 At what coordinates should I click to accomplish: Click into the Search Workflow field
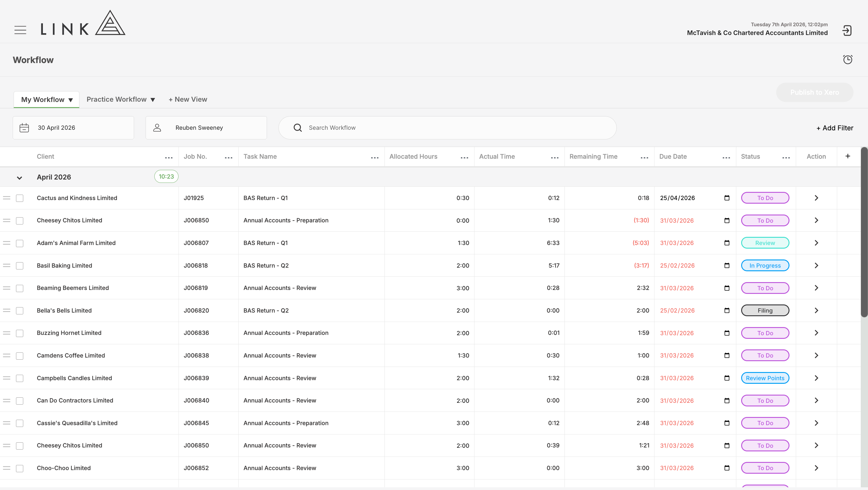click(x=447, y=128)
